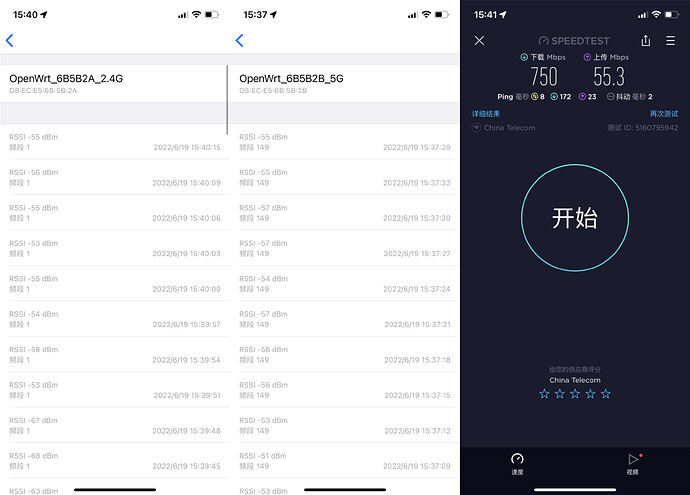This screenshot has height=495, width=690.
Task: Tap the upload 上传 arrow icon
Action: 587,57
